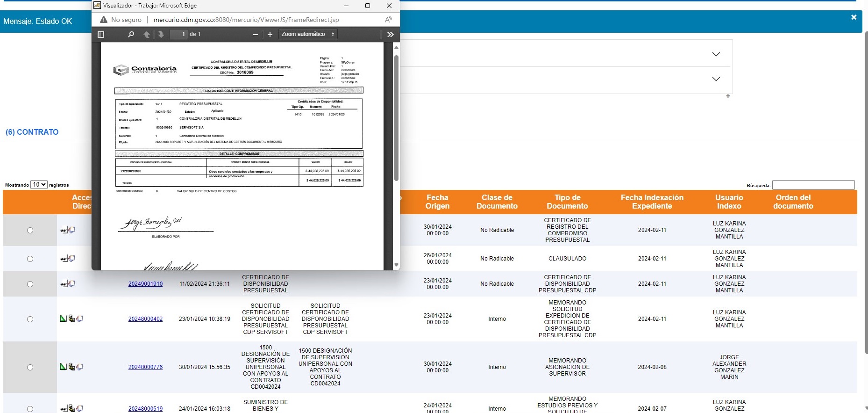The width and height of the screenshot is (868, 413).
Task: Zoom in the PDF document
Action: pos(270,34)
